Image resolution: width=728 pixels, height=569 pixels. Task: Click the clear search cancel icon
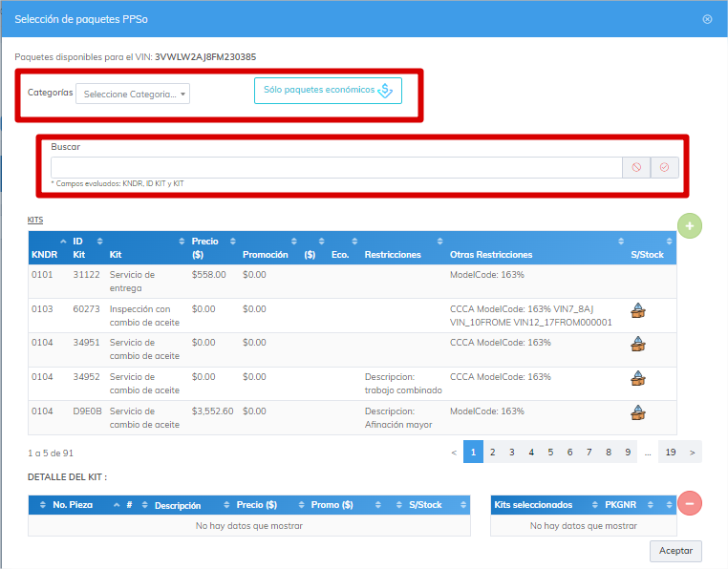(636, 167)
